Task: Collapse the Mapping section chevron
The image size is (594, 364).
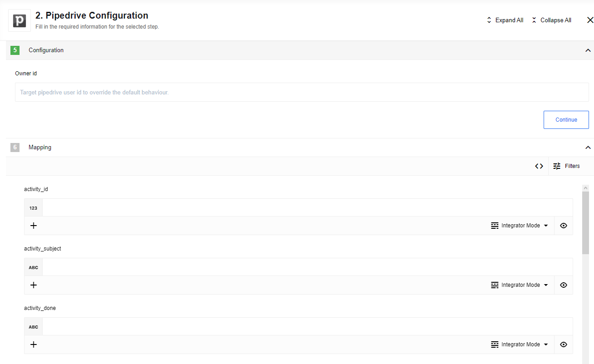Action: point(588,148)
